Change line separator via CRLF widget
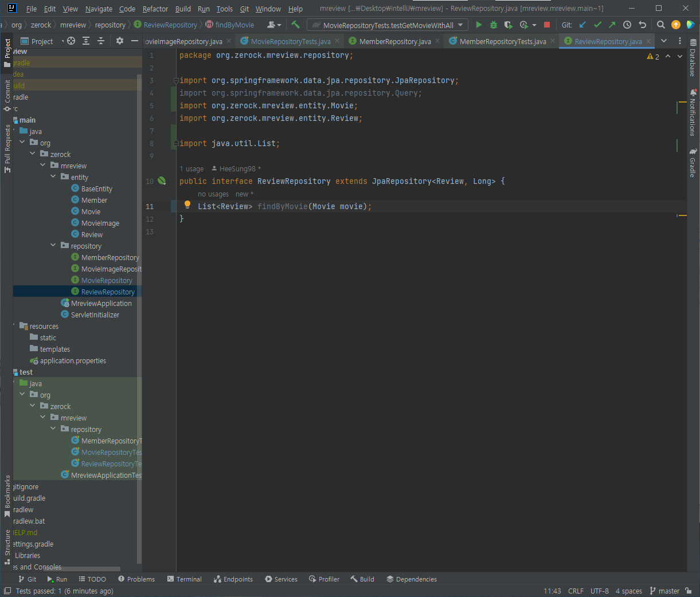 [576, 591]
